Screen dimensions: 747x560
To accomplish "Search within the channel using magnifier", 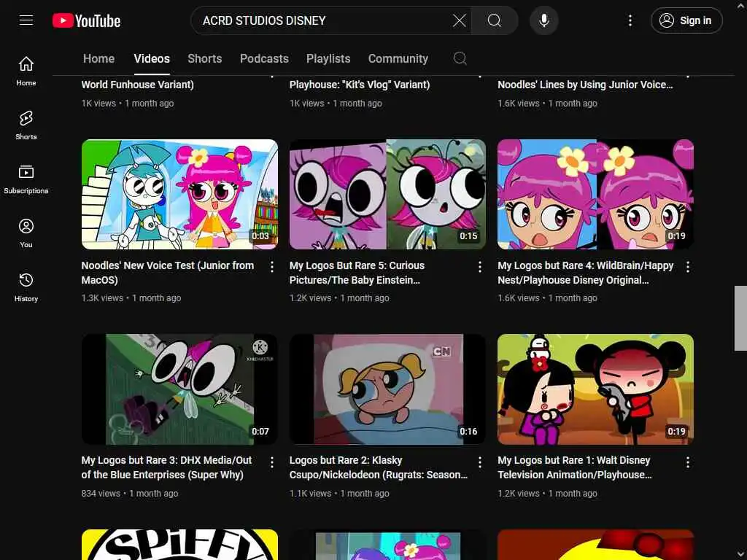I will pos(460,58).
